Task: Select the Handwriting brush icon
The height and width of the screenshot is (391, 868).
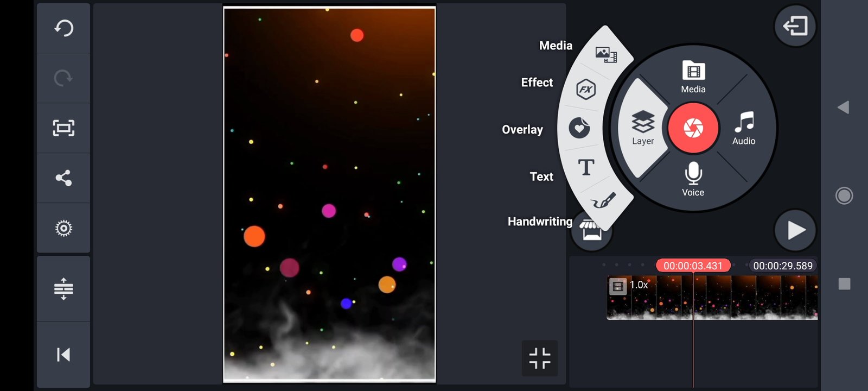Action: [603, 201]
